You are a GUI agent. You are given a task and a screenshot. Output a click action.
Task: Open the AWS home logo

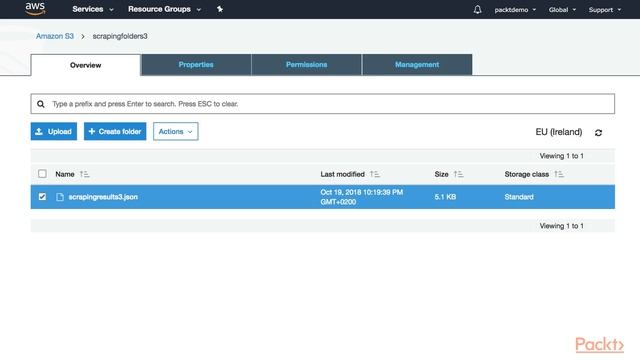pyautogui.click(x=35, y=9)
